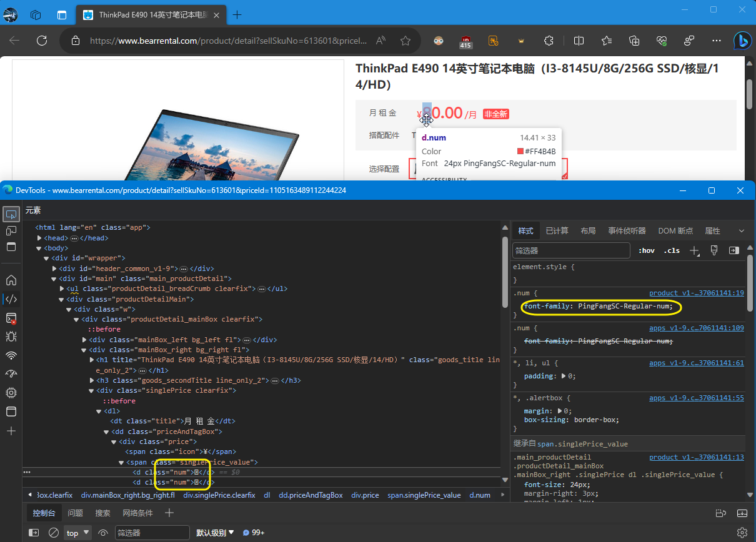
Task: Toggle Edge split screen icon
Action: (579, 41)
